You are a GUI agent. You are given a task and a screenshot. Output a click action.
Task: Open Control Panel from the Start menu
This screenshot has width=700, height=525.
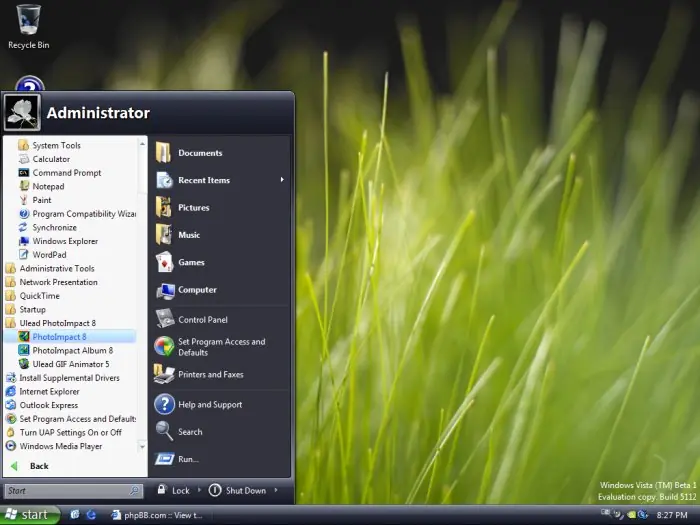[x=202, y=320]
